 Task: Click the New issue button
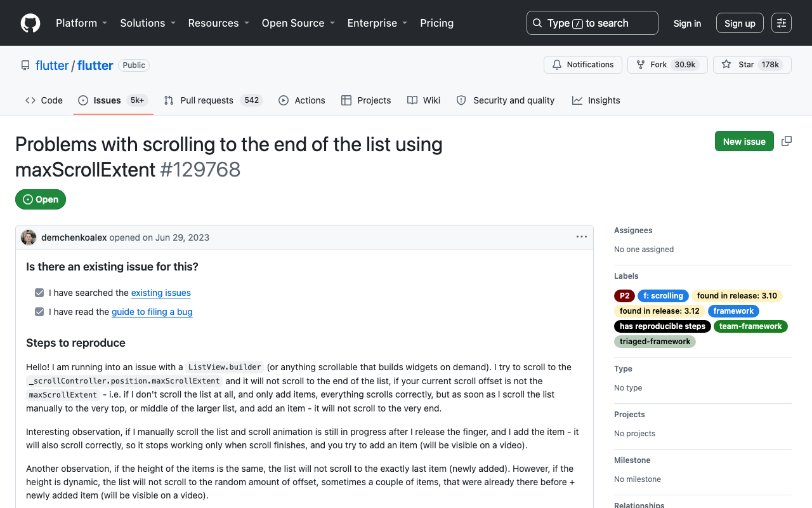[744, 141]
